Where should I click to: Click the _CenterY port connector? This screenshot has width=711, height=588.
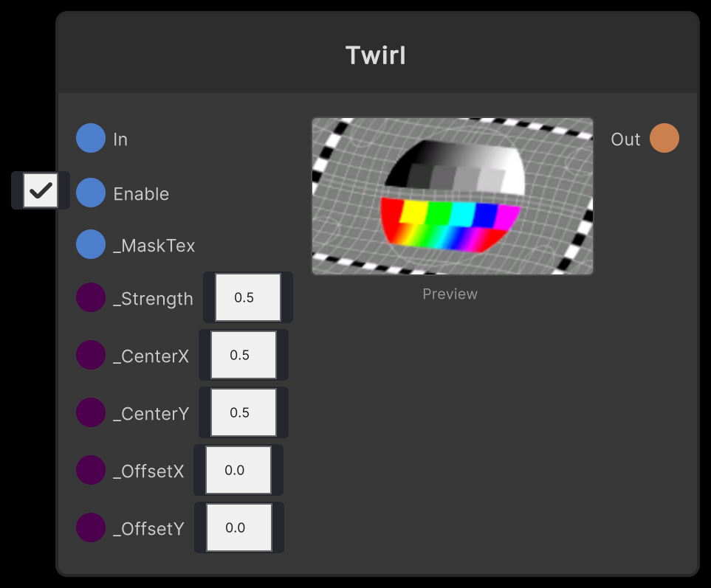pos(90,412)
